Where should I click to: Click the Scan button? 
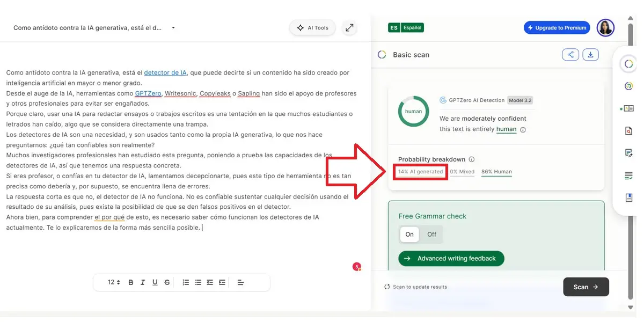pyautogui.click(x=586, y=287)
